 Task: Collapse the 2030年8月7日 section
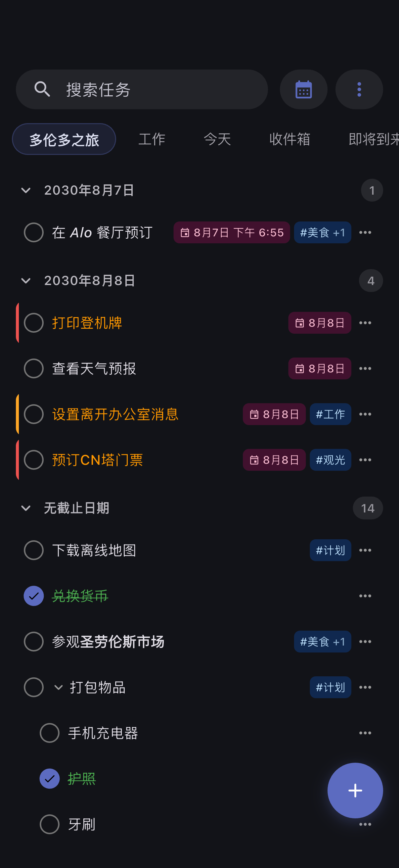(26, 190)
